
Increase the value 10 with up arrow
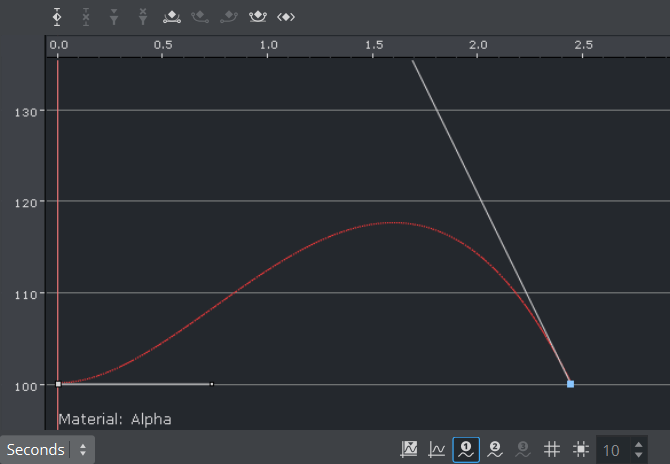pyautogui.click(x=639, y=444)
